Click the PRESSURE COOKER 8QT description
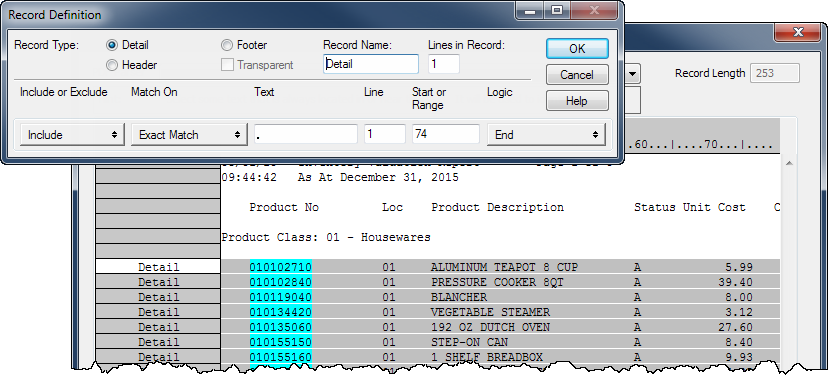The image size is (828, 378). 497,282
